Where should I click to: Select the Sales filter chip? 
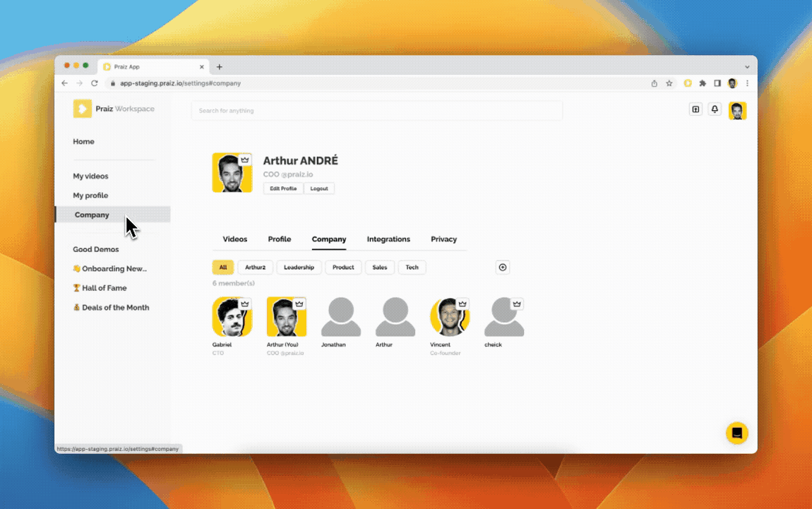[380, 268]
